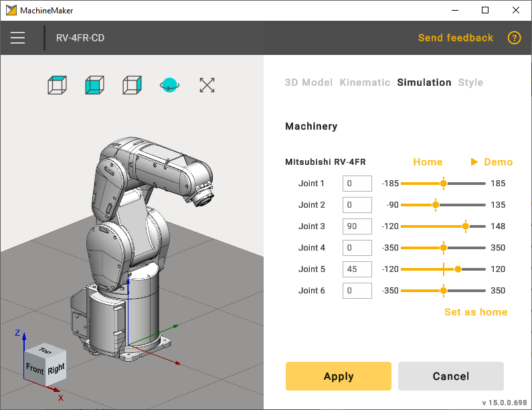532x410 pixels.
Task: Click the Joint 5 slider handle
Action: click(x=458, y=269)
